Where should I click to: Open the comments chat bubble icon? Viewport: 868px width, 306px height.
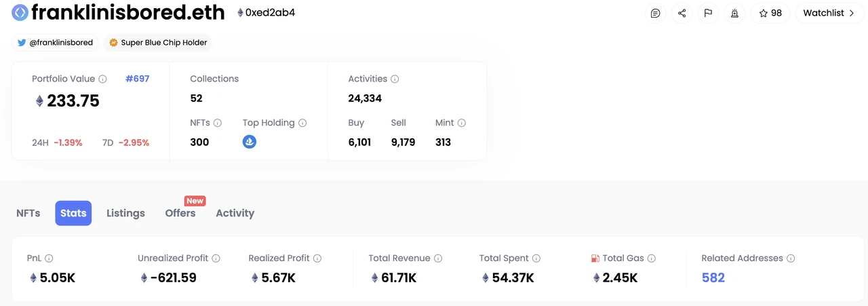(655, 13)
